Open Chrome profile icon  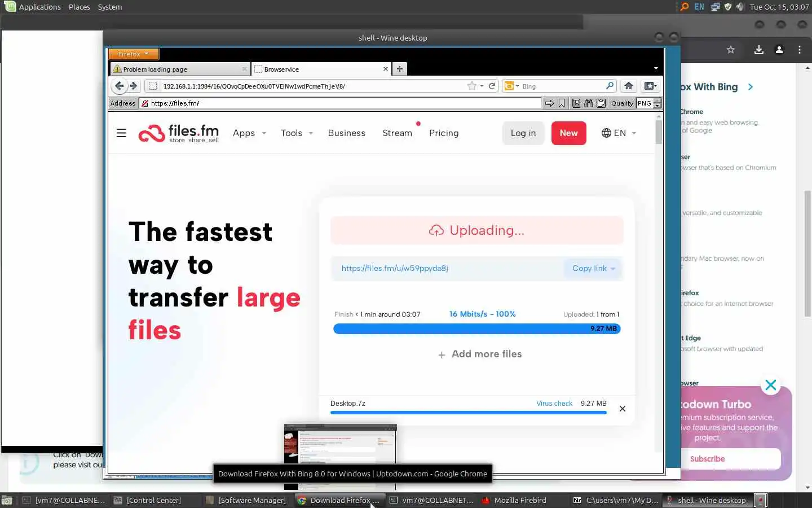click(779, 50)
